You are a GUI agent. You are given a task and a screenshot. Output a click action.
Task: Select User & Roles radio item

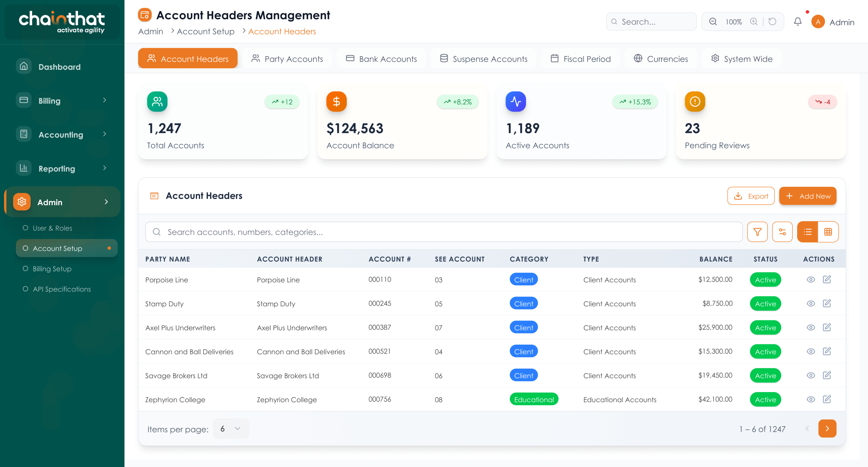point(25,228)
